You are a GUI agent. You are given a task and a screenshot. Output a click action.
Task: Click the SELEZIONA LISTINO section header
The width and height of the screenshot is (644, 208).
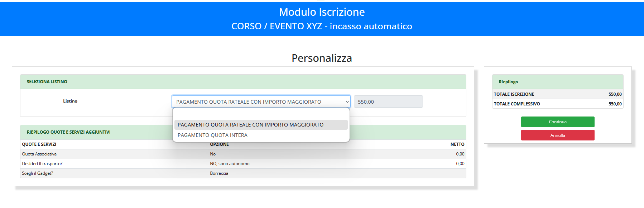click(x=47, y=82)
